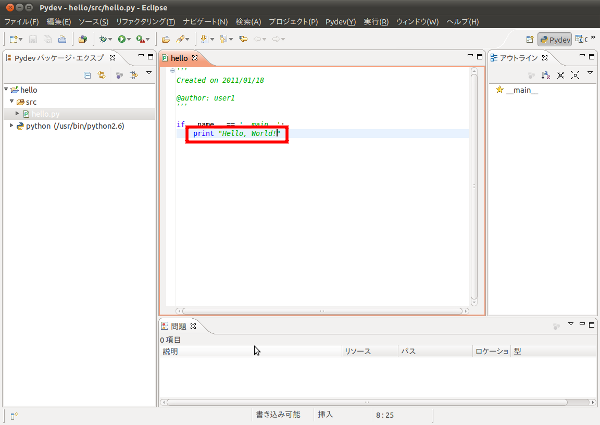Screen dimensions: 600x425
Task: Click the Print toolbar icon
Action: pyautogui.click(x=62, y=39)
